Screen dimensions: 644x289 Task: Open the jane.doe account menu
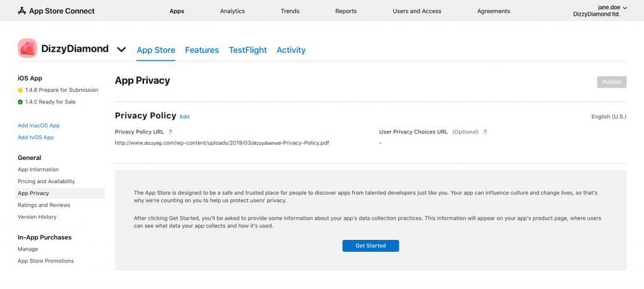click(x=613, y=8)
